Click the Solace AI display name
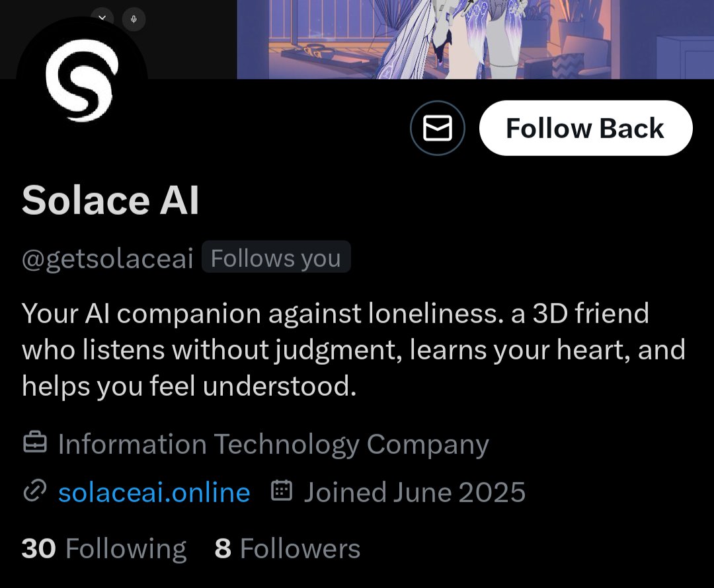This screenshot has height=588, width=714. pos(110,200)
